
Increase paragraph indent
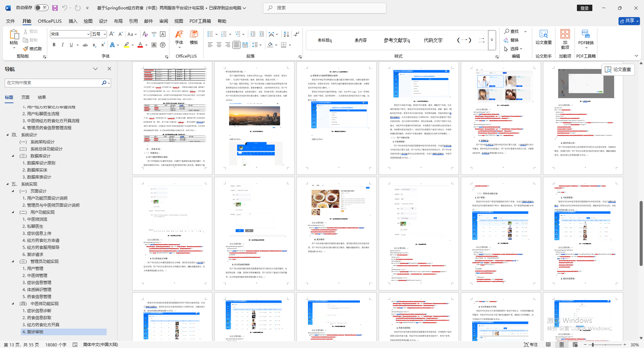point(262,34)
